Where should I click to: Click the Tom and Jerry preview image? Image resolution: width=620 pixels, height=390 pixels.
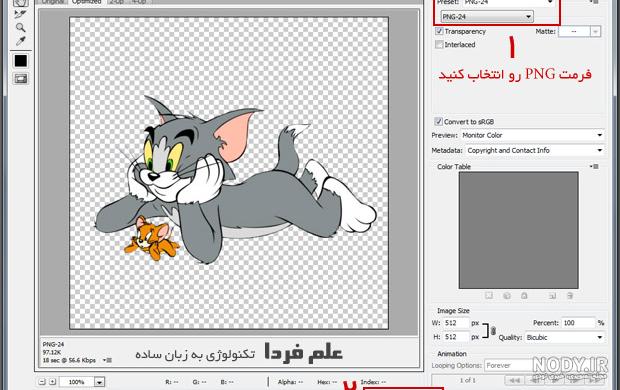229,173
